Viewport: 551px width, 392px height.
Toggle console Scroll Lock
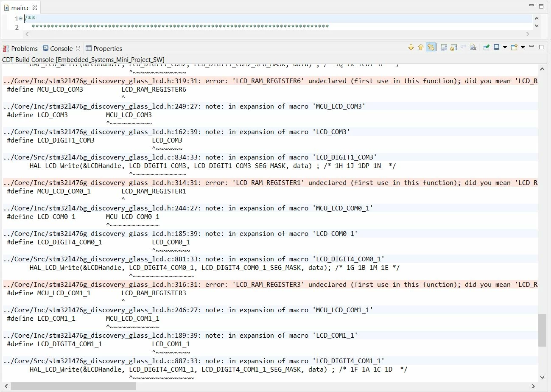click(453, 48)
